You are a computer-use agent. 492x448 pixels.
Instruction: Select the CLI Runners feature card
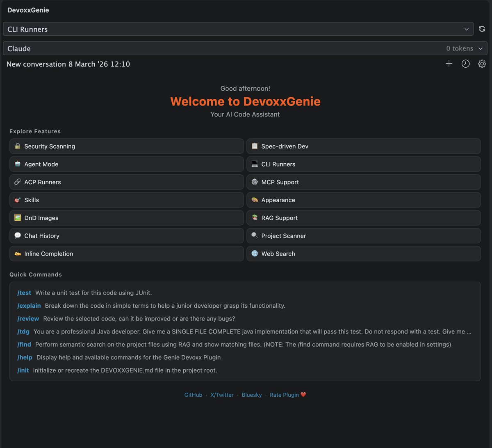click(364, 164)
